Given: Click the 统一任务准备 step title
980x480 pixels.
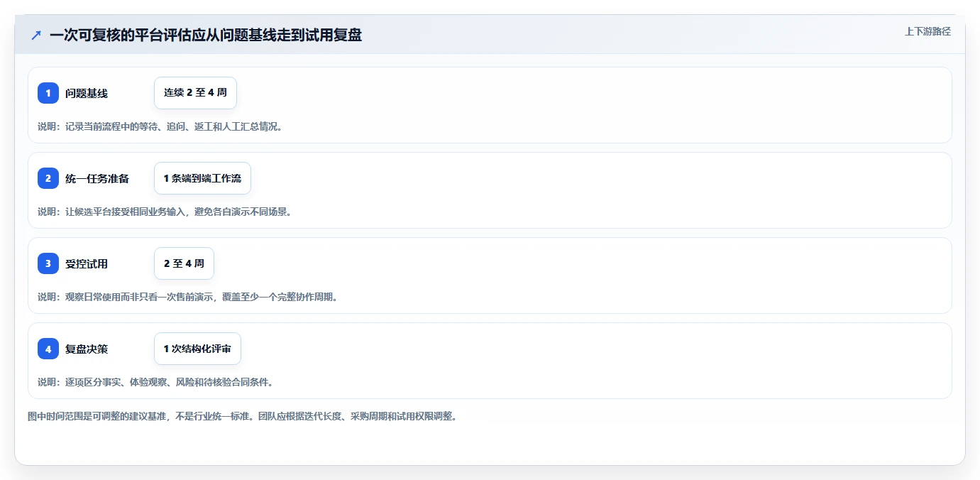Looking at the screenshot, I should point(97,178).
